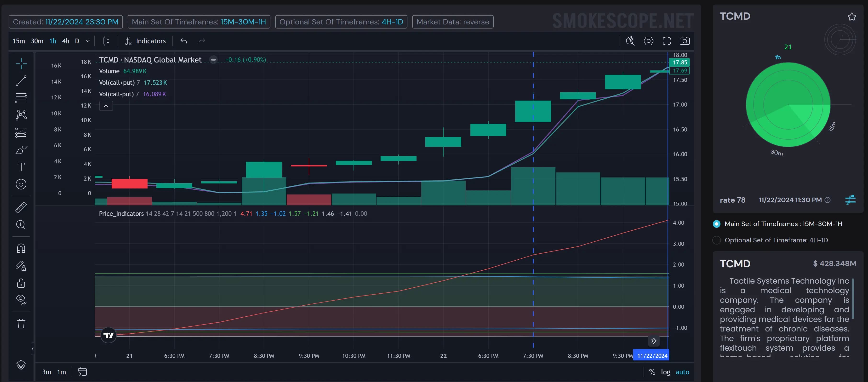Screen dimensions: 868x382
Task: Open the emoji icons tool
Action: pos(21,184)
